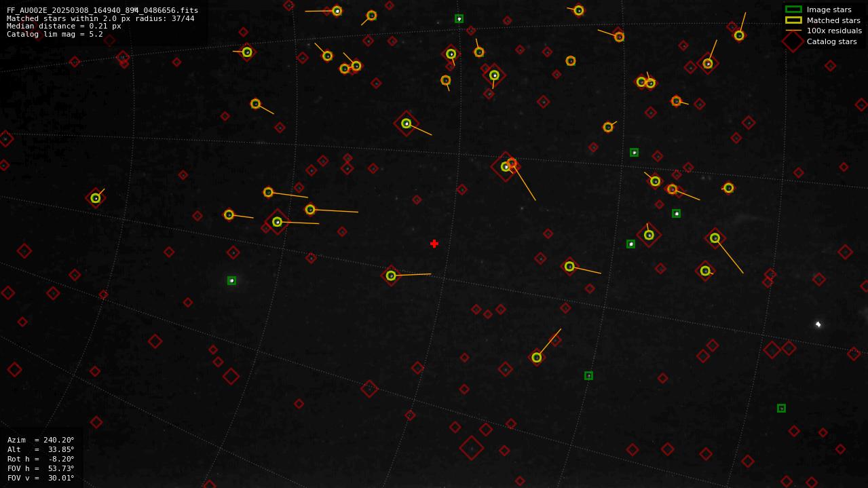Click the 'Image stars' legend label
This screenshot has width=868, height=488.
point(829,10)
